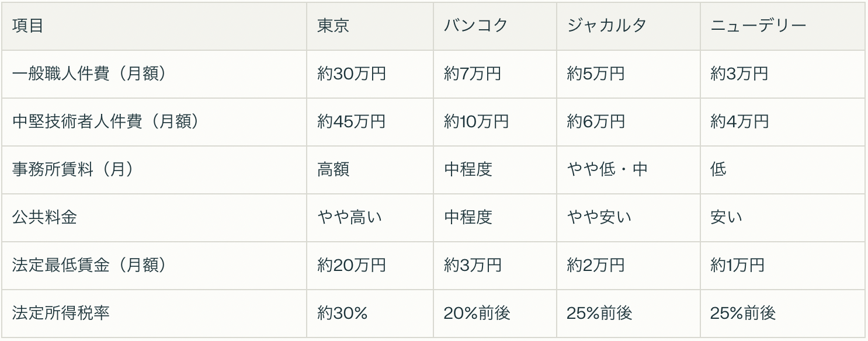Select the ジャカルタ column header

(607, 26)
